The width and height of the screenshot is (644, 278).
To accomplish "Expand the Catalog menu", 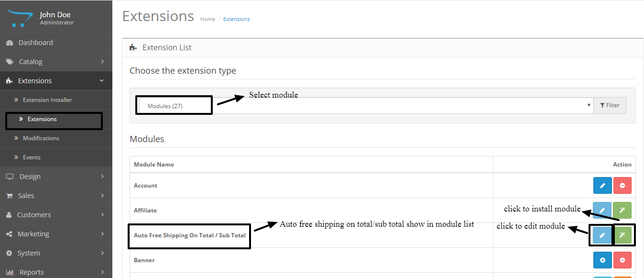I will click(56, 62).
